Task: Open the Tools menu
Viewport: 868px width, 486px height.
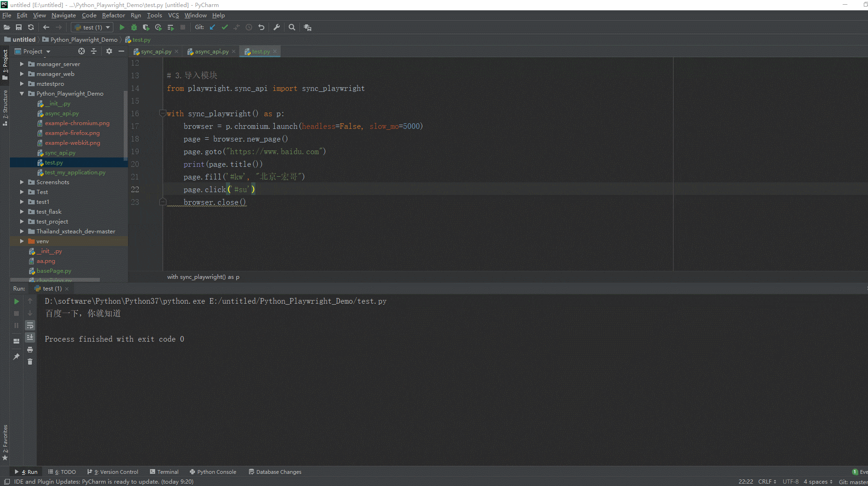Action: coord(154,15)
